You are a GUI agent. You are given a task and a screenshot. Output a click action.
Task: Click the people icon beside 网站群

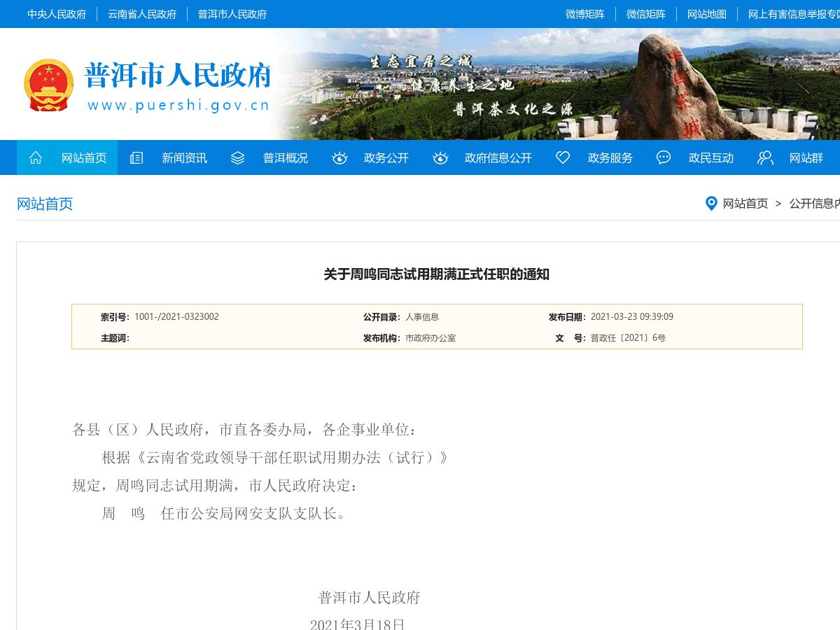(765, 157)
